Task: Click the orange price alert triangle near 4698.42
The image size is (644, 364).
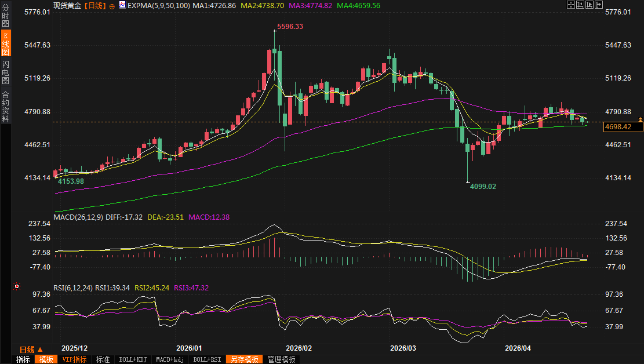Action: pyautogui.click(x=640, y=119)
